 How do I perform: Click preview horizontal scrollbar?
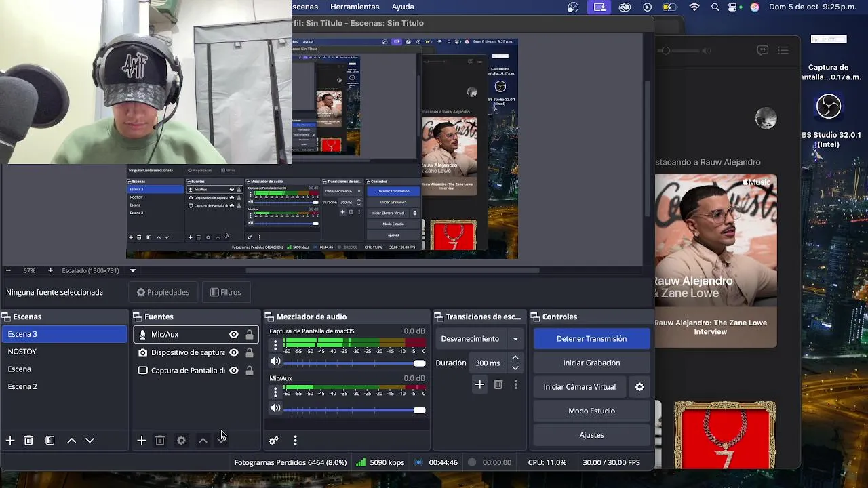click(x=392, y=270)
